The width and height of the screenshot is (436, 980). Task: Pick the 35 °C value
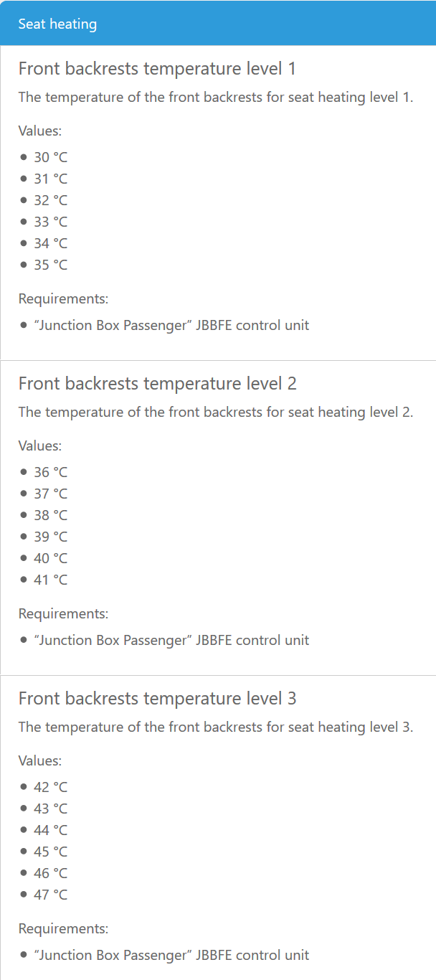(x=50, y=265)
